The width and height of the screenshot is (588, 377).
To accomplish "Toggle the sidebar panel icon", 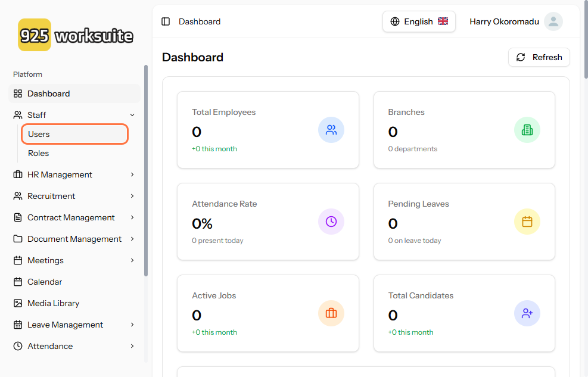I will 166,21.
